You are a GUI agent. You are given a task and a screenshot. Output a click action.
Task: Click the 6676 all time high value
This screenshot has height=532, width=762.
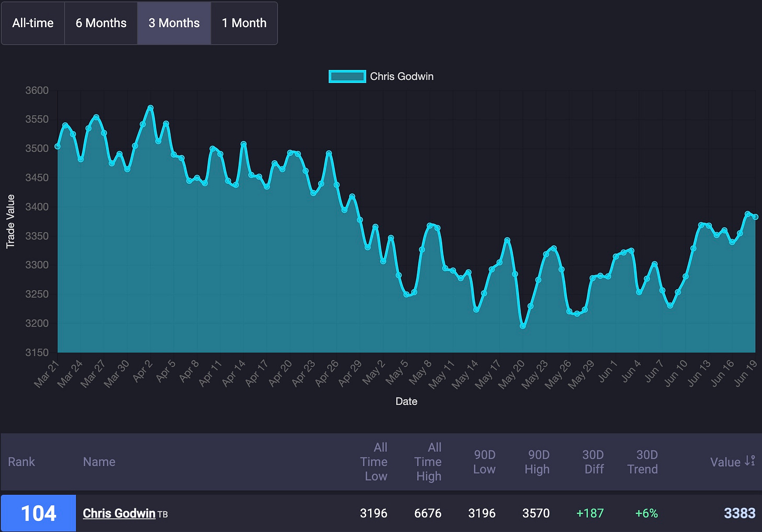pos(428,513)
